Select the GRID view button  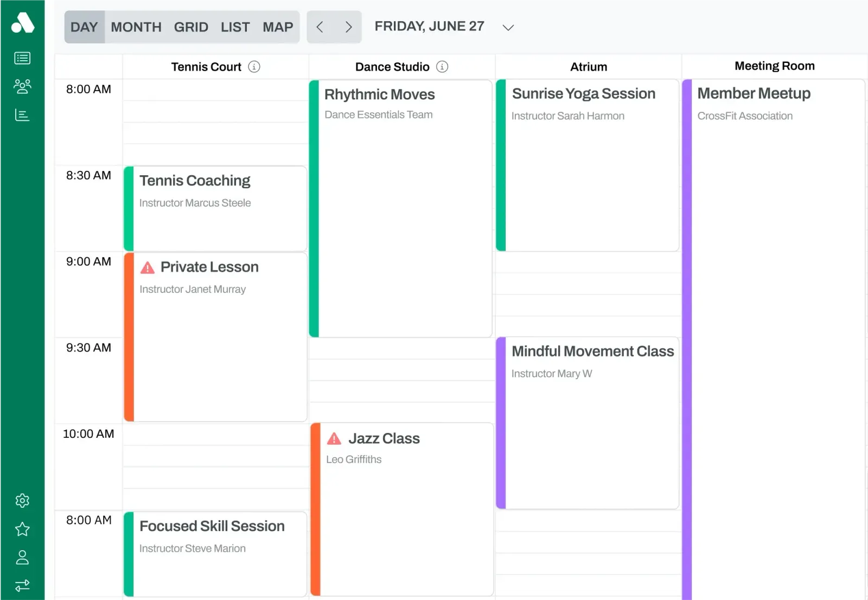(x=190, y=27)
